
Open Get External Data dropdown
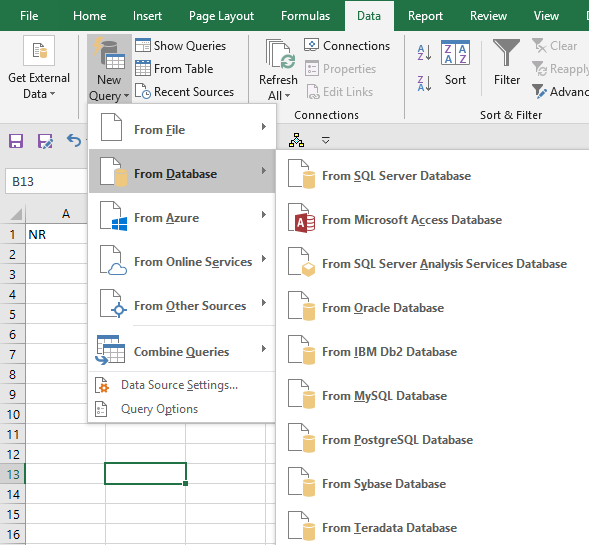coord(39,68)
